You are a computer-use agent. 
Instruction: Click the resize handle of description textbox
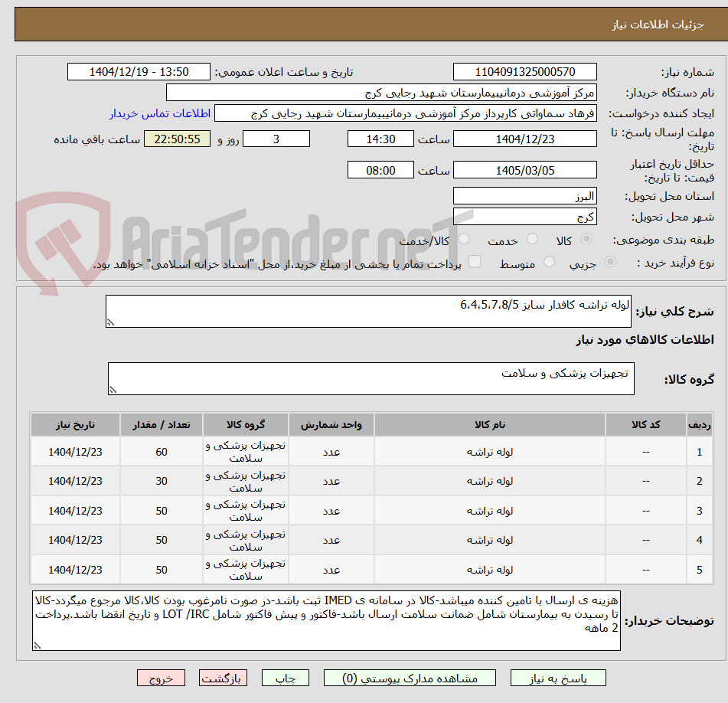(110, 322)
